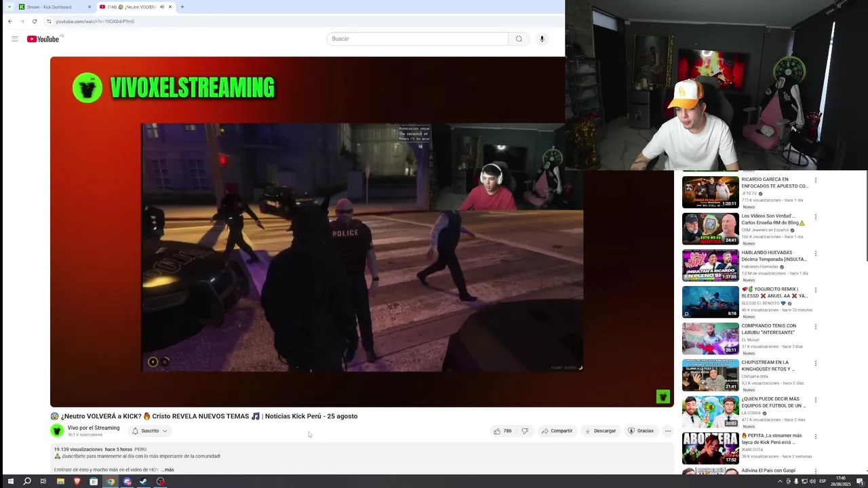Open options menu for ¿QUIEN PUEDE DECIR video
Image resolution: width=868 pixels, height=488 pixels.
(816, 400)
